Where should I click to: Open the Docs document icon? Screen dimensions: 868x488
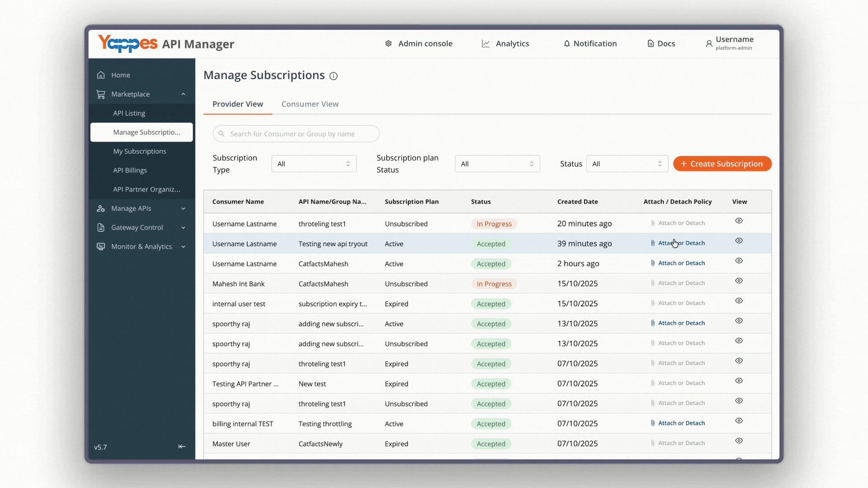tap(651, 43)
